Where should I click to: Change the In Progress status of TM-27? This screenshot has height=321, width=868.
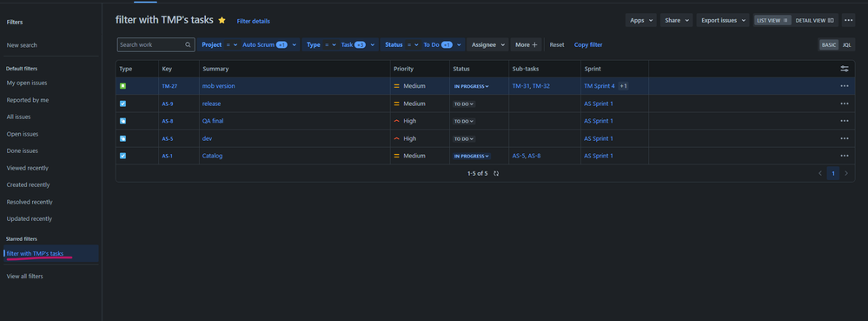[x=472, y=86]
